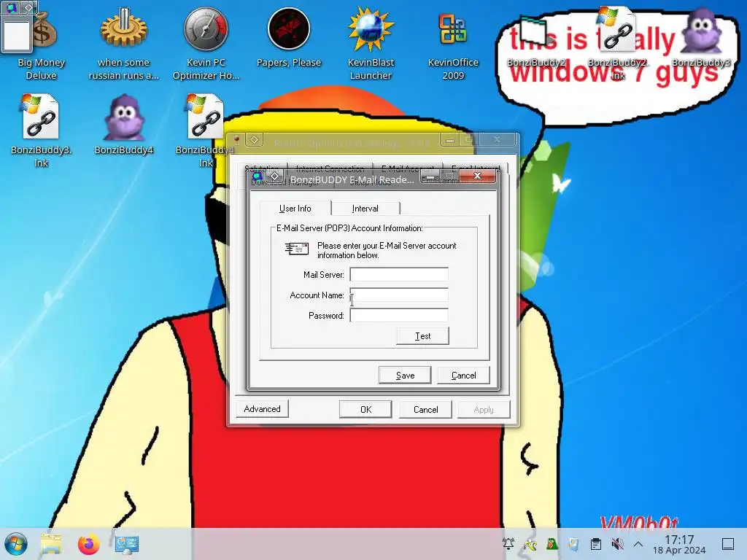Focus the Mail Server input field
The height and width of the screenshot is (560, 747).
tap(399, 274)
